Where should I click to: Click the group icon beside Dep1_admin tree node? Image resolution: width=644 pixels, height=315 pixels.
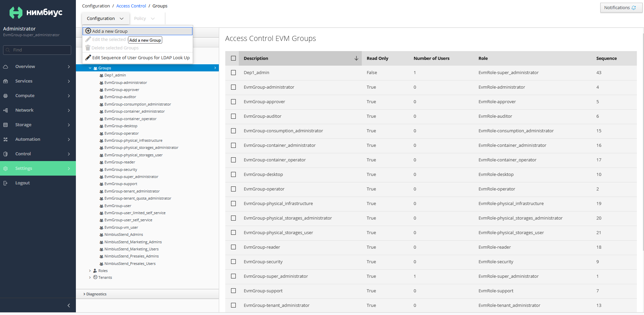pos(101,75)
